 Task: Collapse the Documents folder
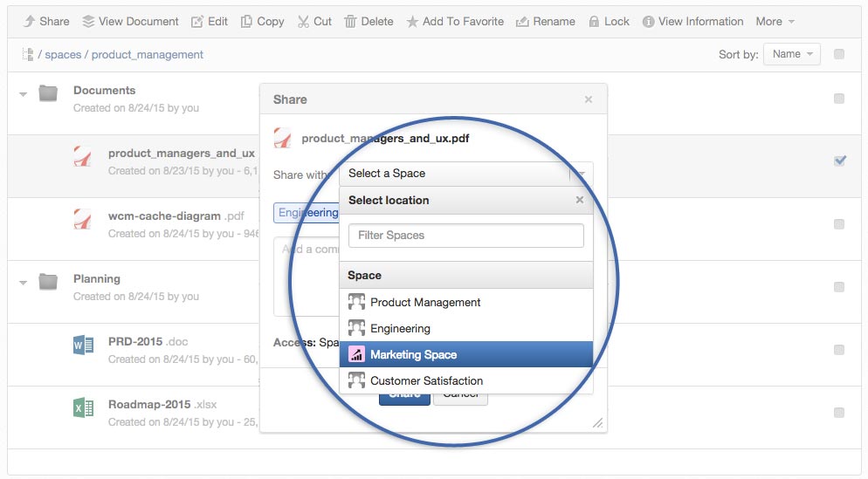[24, 94]
